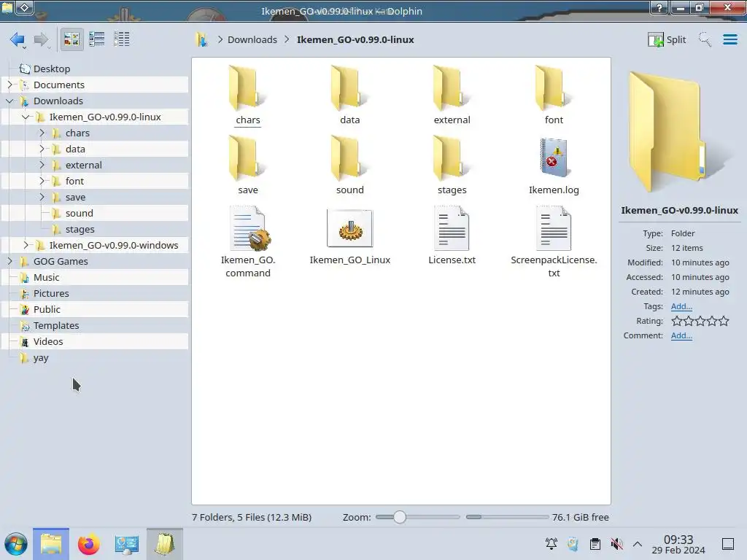The image size is (747, 560).
Task: Click the Split view button
Action: click(x=667, y=39)
